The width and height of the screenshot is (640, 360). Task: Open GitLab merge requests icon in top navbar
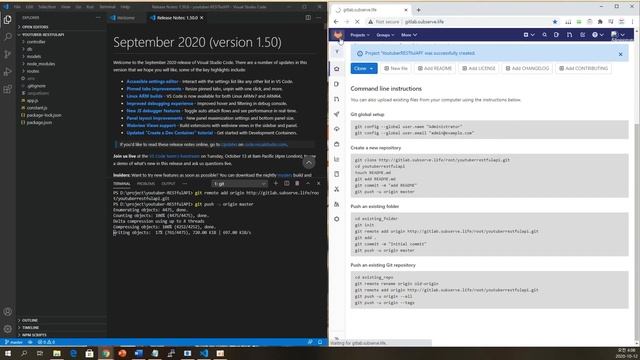point(569,35)
